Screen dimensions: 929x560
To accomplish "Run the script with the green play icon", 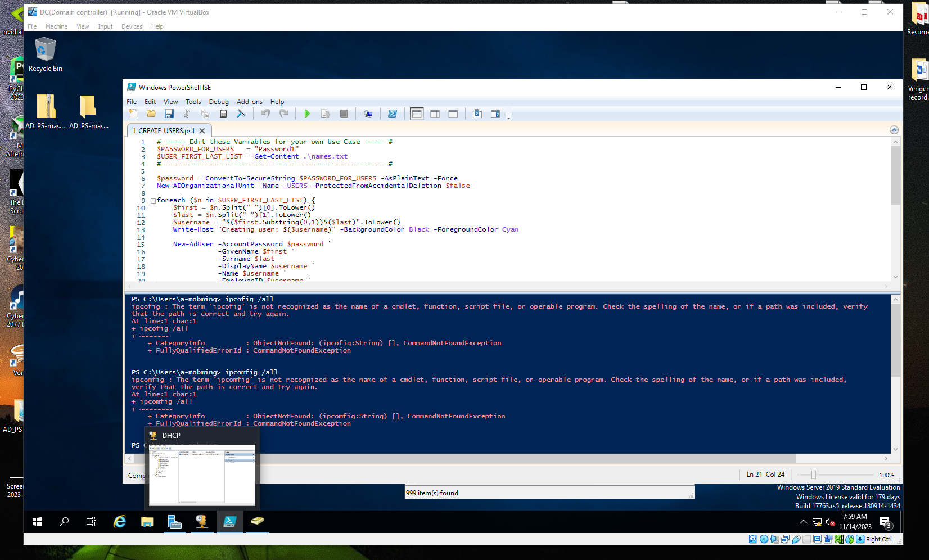I will 307,114.
